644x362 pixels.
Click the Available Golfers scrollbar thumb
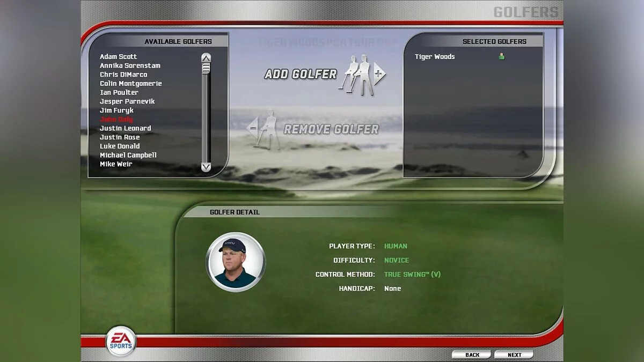[206, 68]
